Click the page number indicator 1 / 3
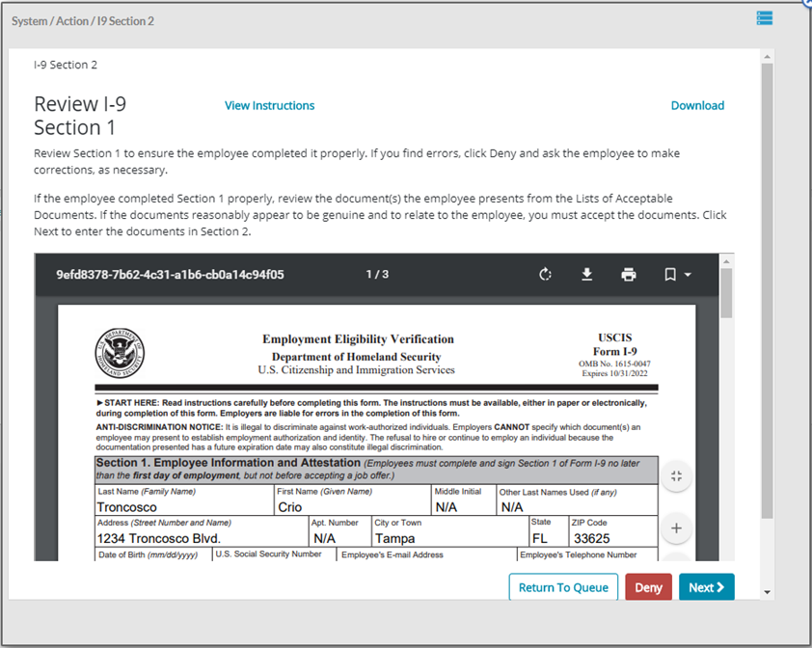The height and width of the screenshot is (648, 812). point(377,274)
